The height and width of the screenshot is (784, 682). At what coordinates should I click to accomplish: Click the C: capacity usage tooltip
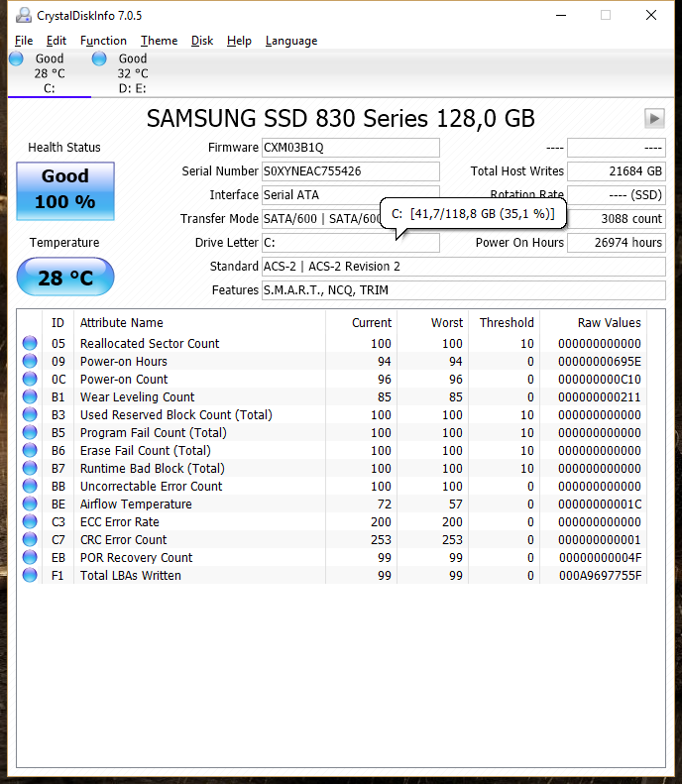coord(473,214)
